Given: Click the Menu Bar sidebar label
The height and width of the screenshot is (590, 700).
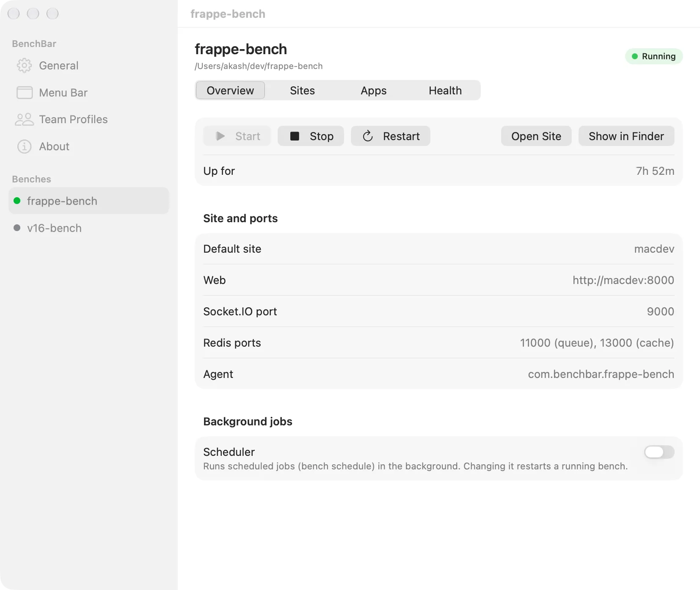Looking at the screenshot, I should point(63,93).
